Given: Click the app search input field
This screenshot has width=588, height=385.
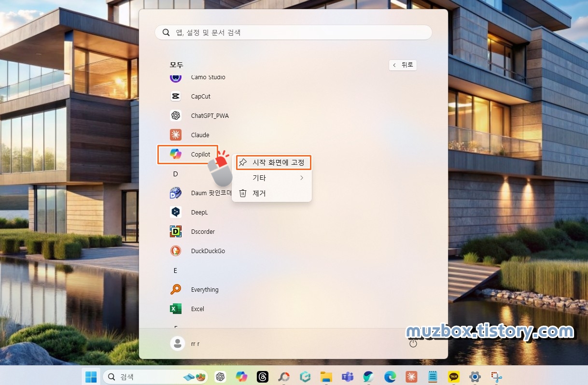Looking at the screenshot, I should [293, 32].
